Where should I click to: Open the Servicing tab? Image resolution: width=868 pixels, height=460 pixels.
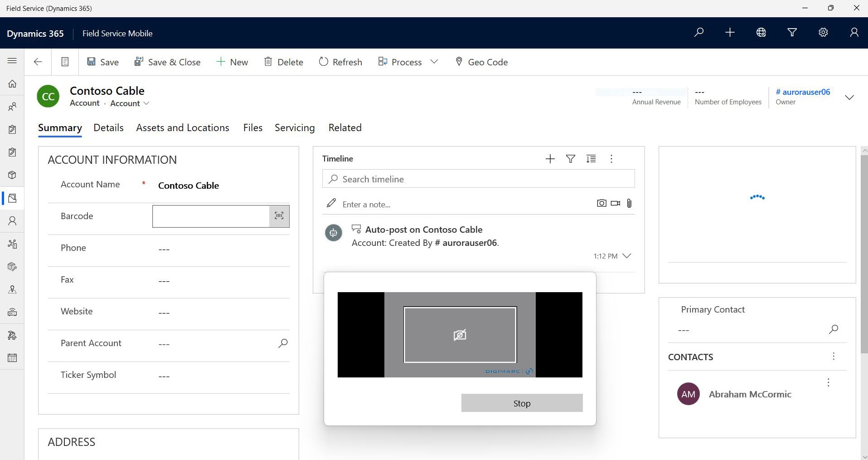295,128
